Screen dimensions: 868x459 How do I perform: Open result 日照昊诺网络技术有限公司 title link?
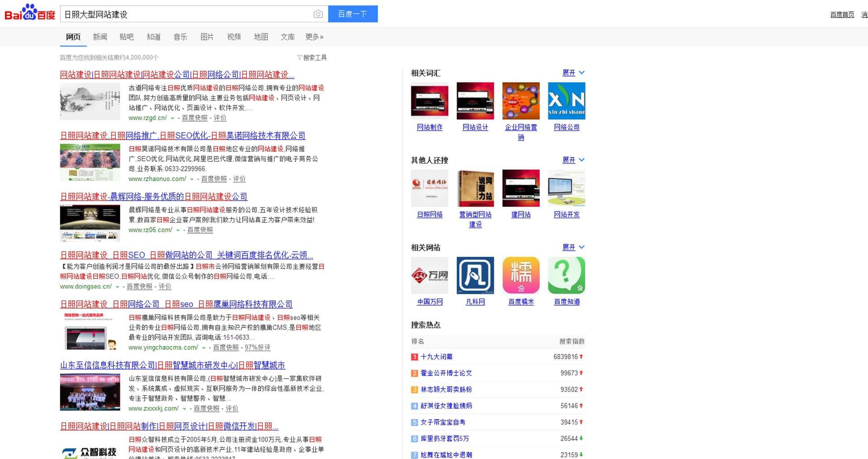pyautogui.click(x=183, y=136)
